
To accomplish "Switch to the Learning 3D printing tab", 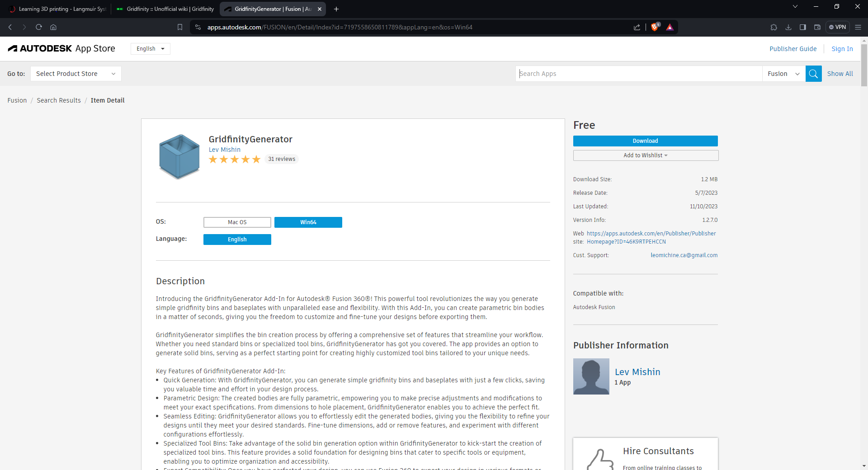I will point(57,9).
